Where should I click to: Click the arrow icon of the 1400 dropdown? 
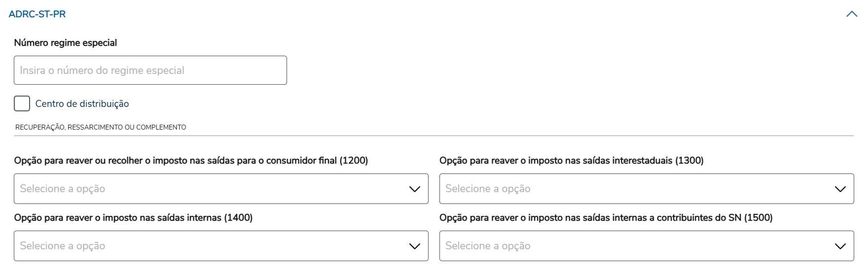(415, 246)
